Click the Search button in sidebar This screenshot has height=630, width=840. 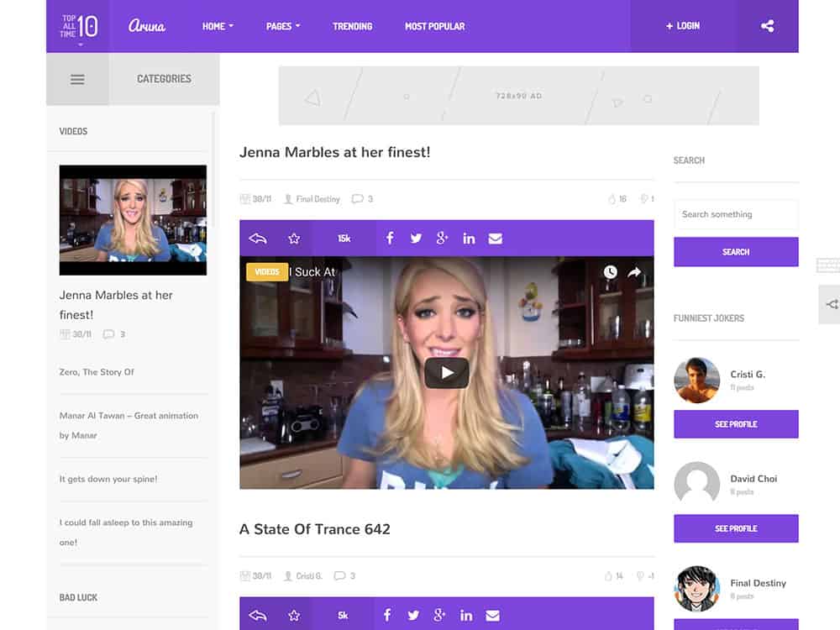[x=736, y=252]
